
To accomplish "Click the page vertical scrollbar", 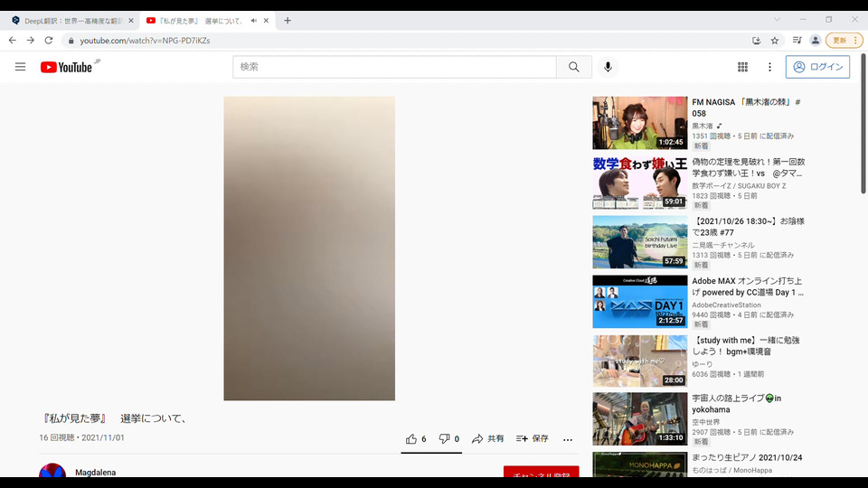I will coord(863,123).
